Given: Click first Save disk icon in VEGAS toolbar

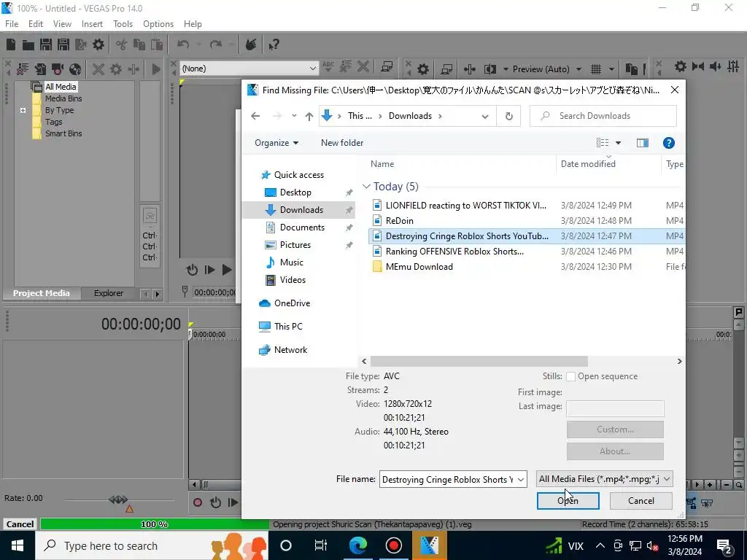Looking at the screenshot, I should [46, 44].
